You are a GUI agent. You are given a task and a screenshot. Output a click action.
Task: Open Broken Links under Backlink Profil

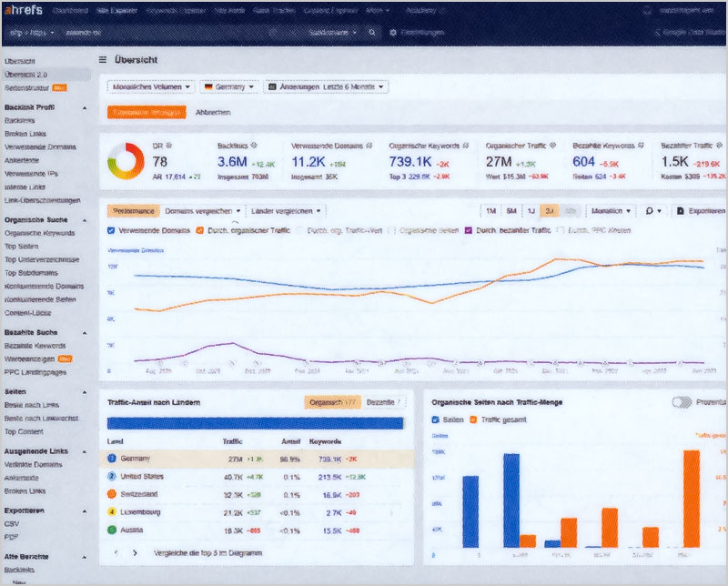pyautogui.click(x=25, y=134)
